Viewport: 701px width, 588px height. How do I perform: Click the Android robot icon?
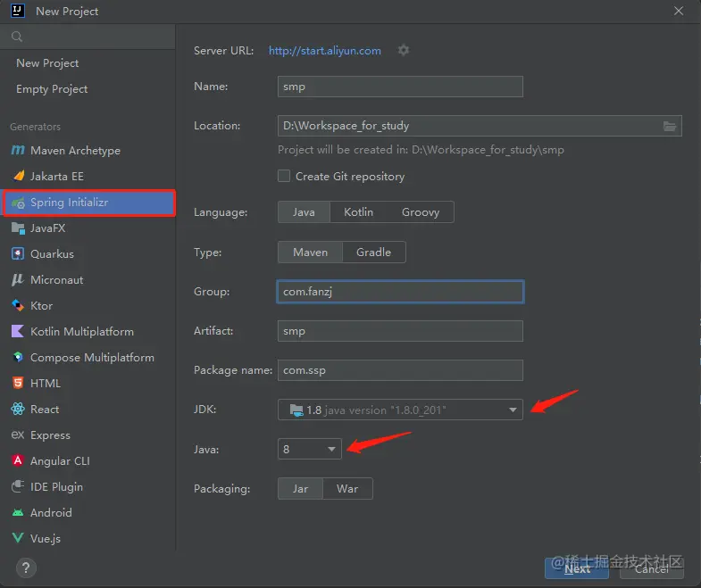(18, 512)
